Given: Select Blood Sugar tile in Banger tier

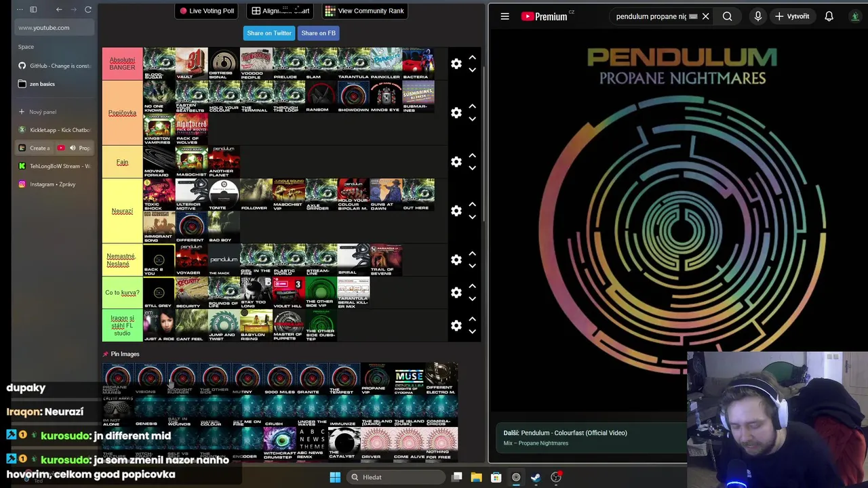Looking at the screenshot, I should point(159,64).
